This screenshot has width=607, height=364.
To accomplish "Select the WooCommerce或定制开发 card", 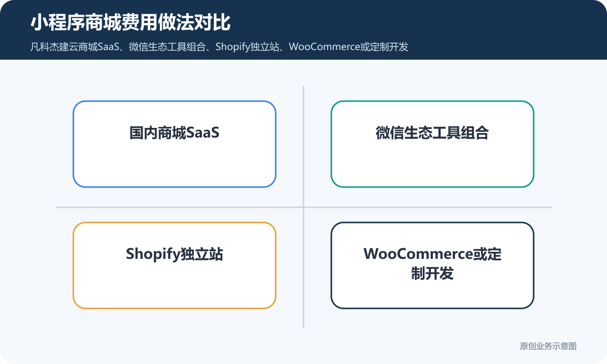I will (x=432, y=265).
